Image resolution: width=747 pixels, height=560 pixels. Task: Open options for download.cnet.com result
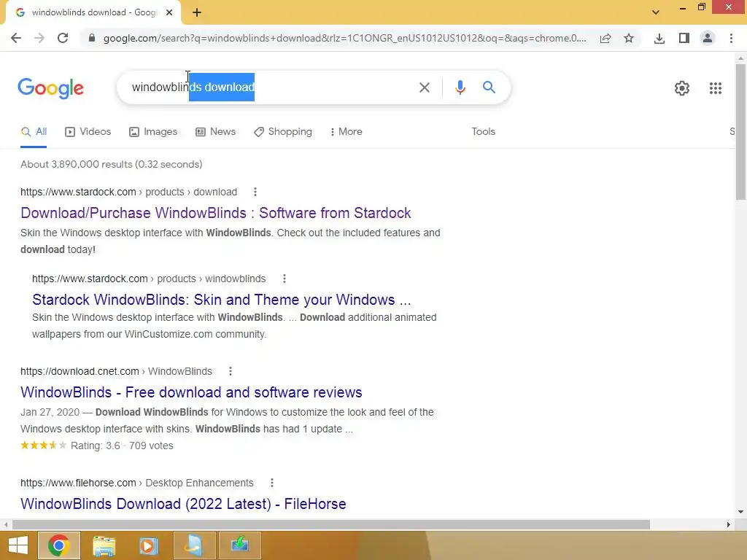[231, 371]
